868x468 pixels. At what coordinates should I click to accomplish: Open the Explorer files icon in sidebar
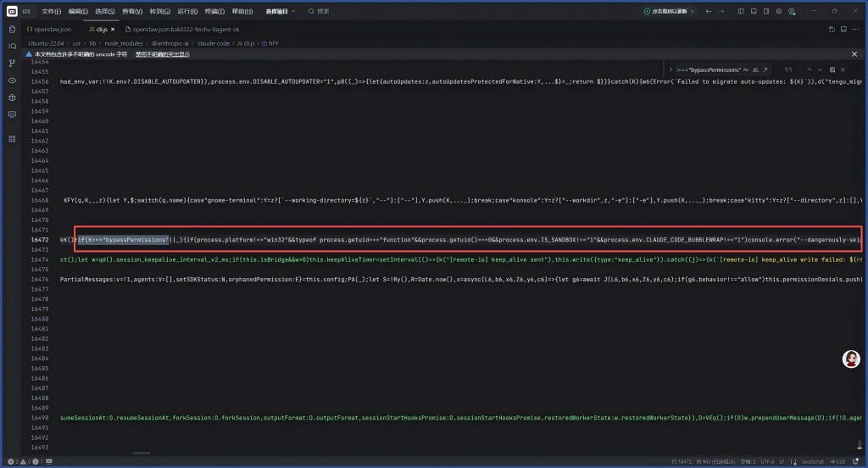click(x=12, y=29)
